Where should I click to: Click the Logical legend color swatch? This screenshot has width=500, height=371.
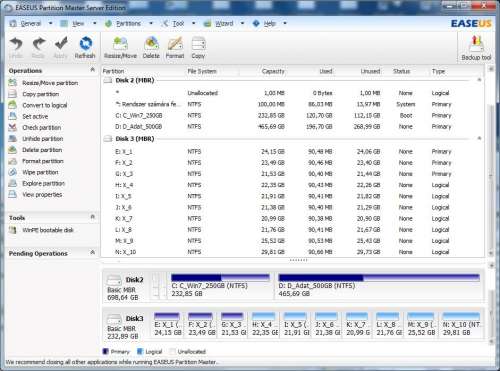[x=140, y=351]
